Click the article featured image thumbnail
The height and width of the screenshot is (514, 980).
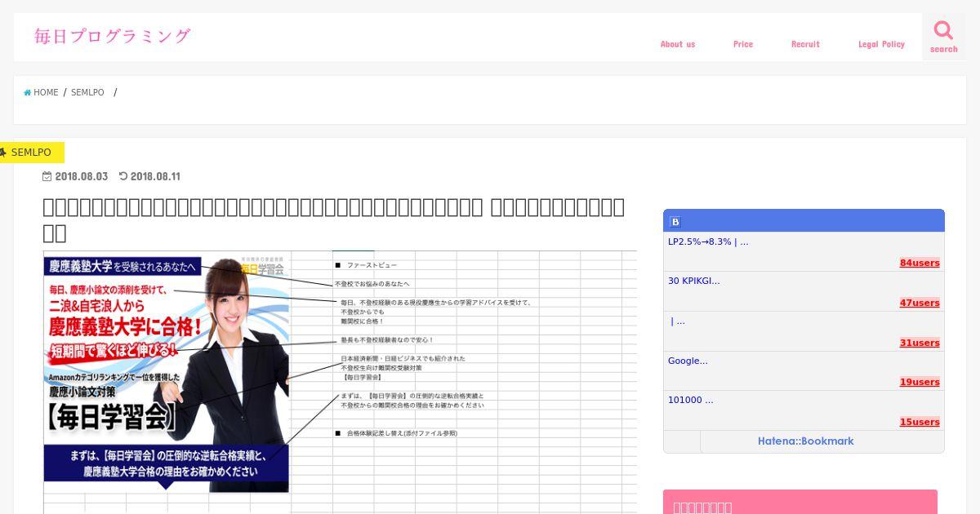[x=340, y=382]
